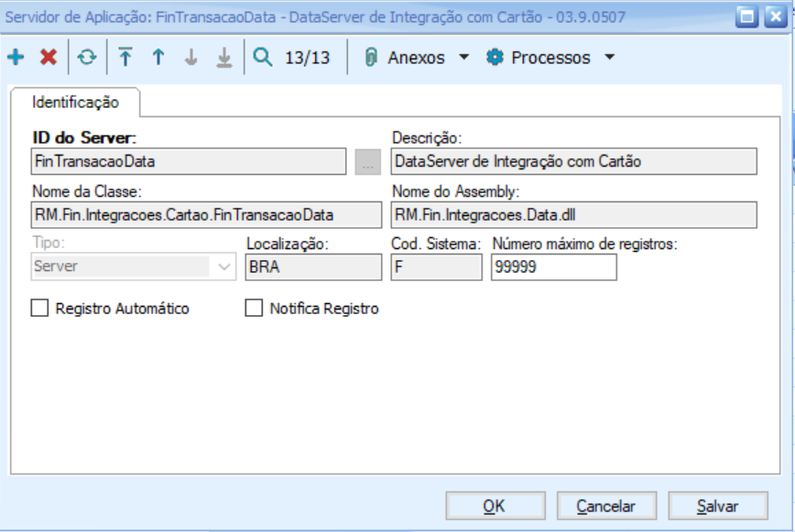Image resolution: width=795 pixels, height=532 pixels.
Task: Jump to the first record arrow
Action: [x=125, y=58]
